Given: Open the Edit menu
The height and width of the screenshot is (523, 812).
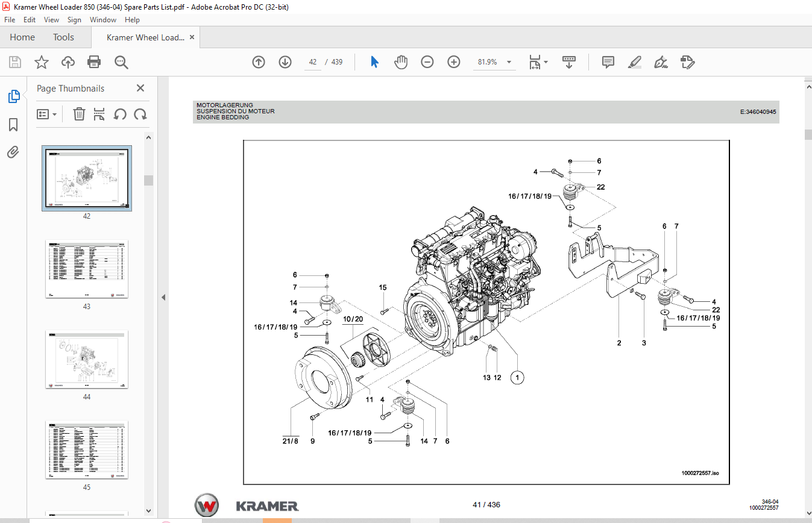Looking at the screenshot, I should [x=30, y=20].
